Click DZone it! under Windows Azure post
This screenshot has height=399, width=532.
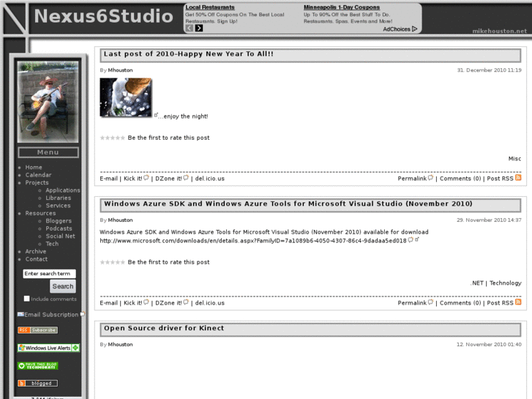click(x=168, y=303)
